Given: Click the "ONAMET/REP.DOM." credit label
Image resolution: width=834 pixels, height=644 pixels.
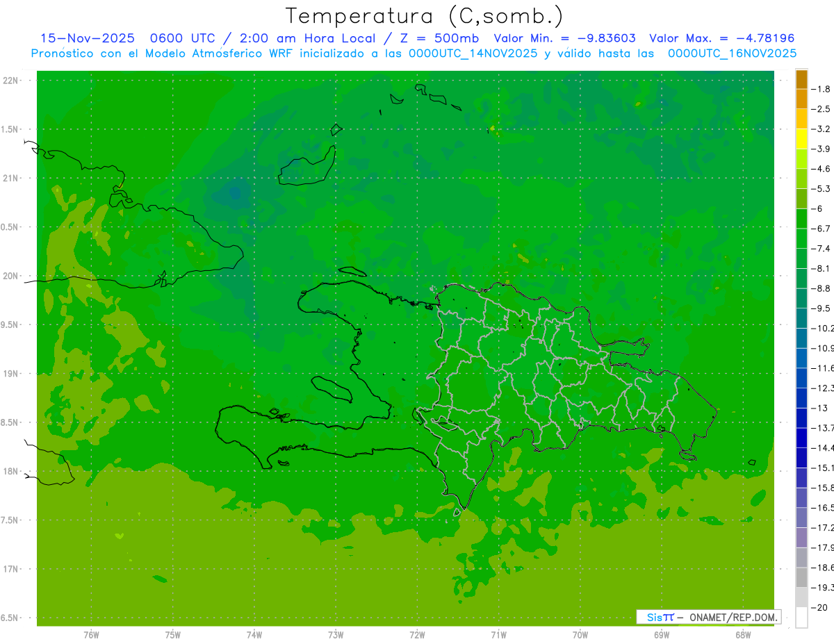Looking at the screenshot, I should tap(733, 617).
